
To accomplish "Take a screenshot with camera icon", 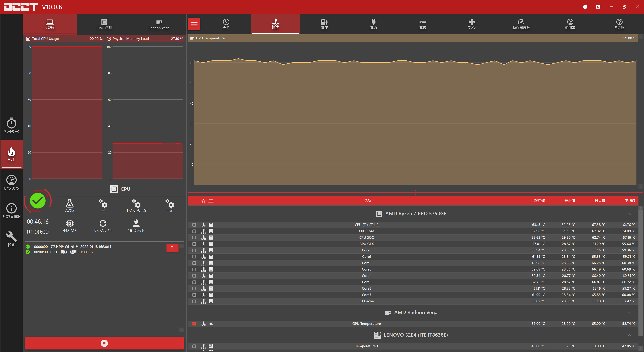I will pyautogui.click(x=598, y=7).
